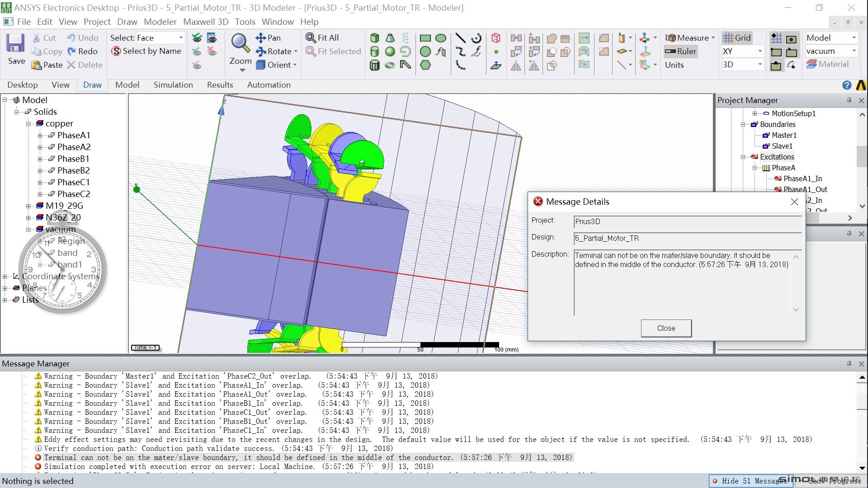Viewport: 868px width, 488px height.
Task: Select the Draw Regular Polygon tool
Action: pos(425,65)
